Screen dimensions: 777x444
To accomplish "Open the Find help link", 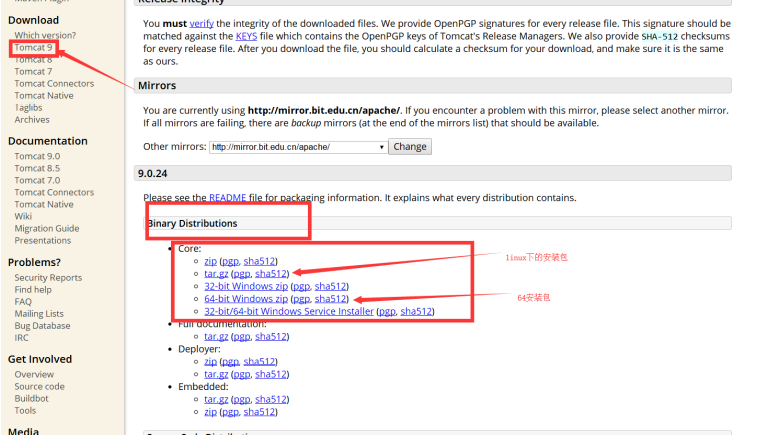I will click(x=33, y=289).
